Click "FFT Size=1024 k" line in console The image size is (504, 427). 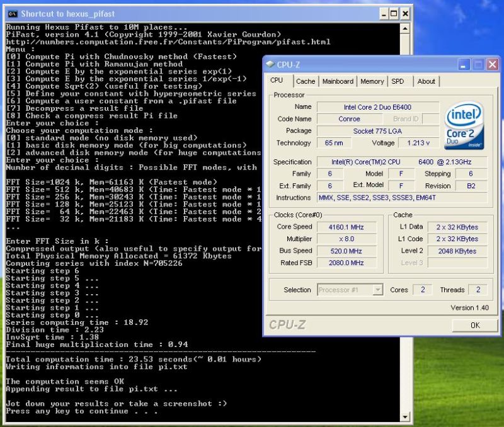[112, 182]
